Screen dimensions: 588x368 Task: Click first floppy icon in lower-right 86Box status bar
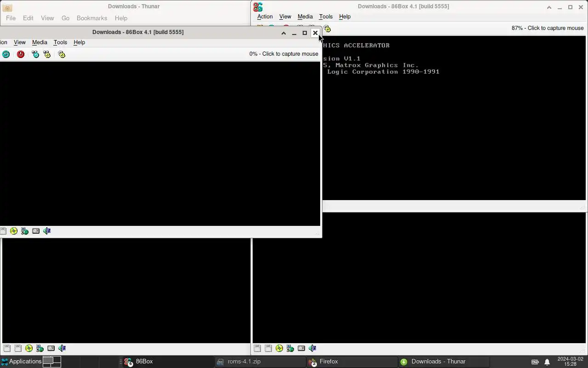257,348
